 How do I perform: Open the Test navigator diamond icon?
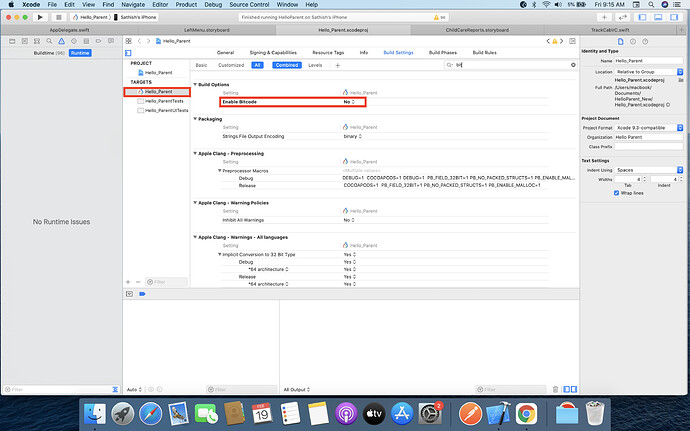74,41
